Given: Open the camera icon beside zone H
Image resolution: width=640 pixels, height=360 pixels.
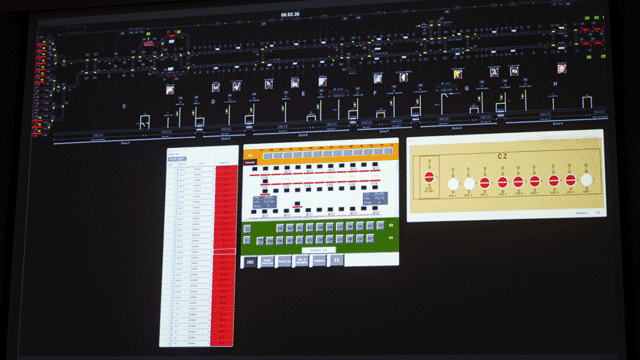Looking at the screenshot, I should (x=562, y=68).
